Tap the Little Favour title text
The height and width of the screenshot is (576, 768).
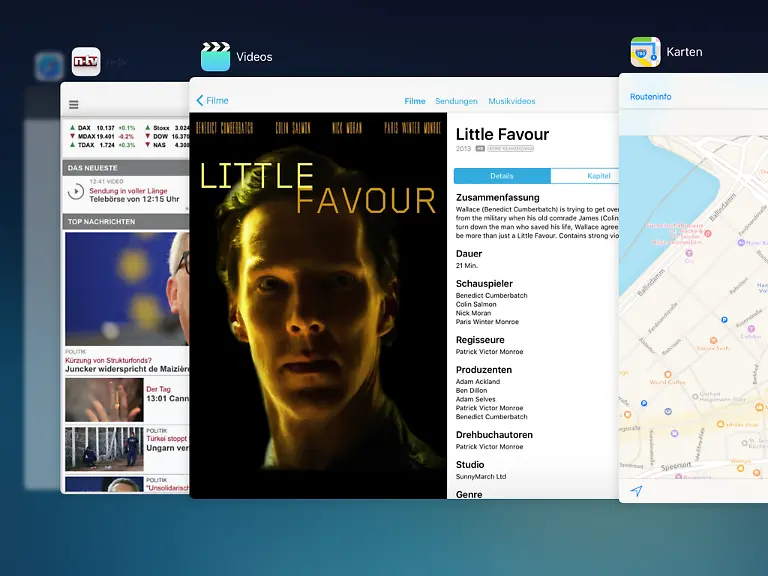[502, 134]
